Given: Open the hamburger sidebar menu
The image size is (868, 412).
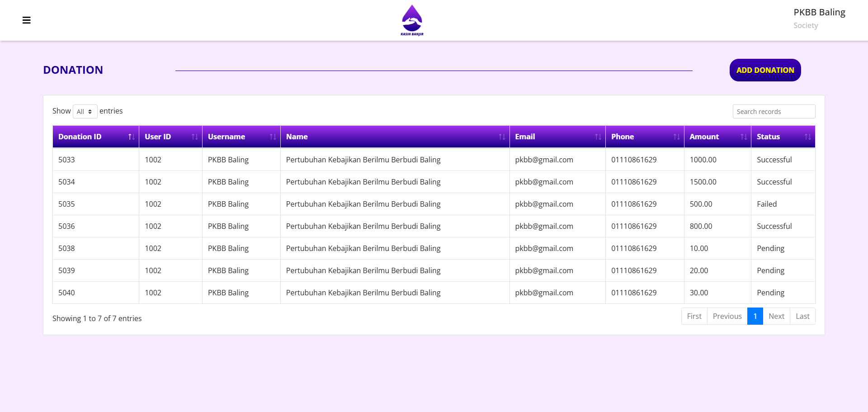Looking at the screenshot, I should [x=27, y=20].
